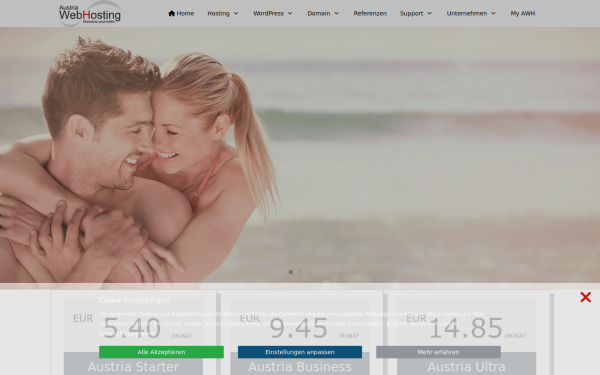Click the Home house icon
Image resolution: width=600 pixels, height=375 pixels.
coord(171,13)
